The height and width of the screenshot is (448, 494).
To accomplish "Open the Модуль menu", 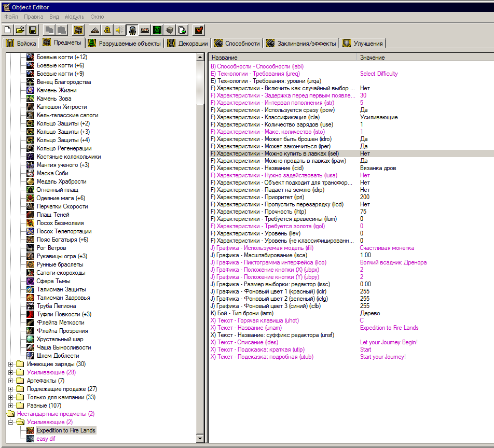I will [74, 17].
